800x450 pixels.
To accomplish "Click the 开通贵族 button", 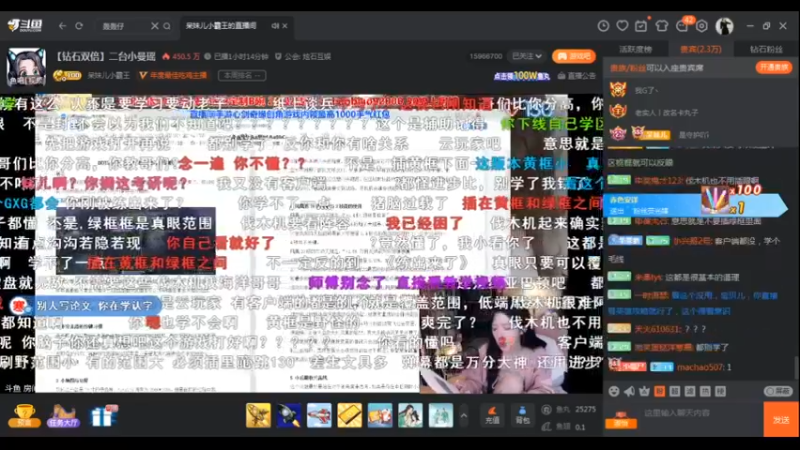I will [773, 67].
